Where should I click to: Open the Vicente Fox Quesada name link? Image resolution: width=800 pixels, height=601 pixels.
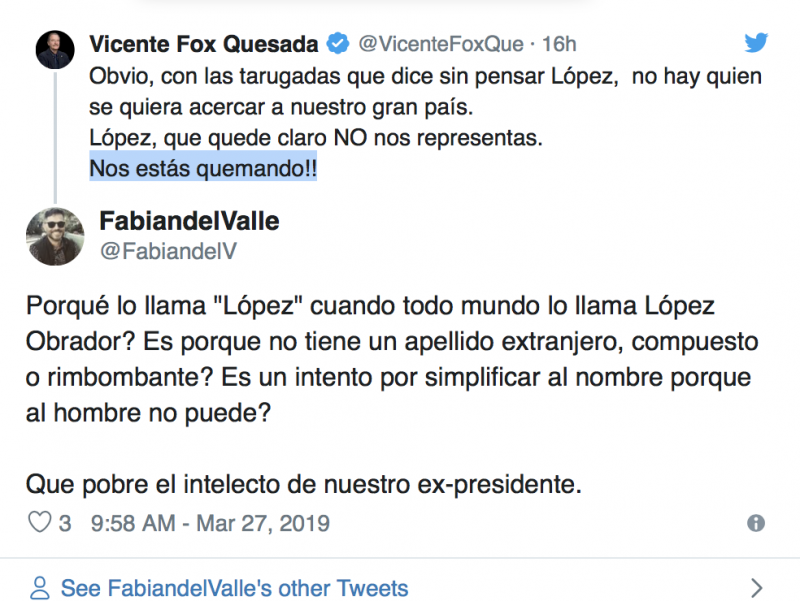[204, 44]
